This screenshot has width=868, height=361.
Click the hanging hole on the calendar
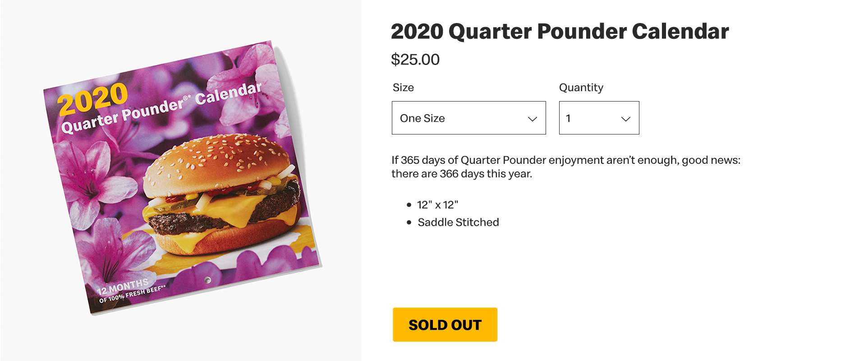[x=207, y=280]
